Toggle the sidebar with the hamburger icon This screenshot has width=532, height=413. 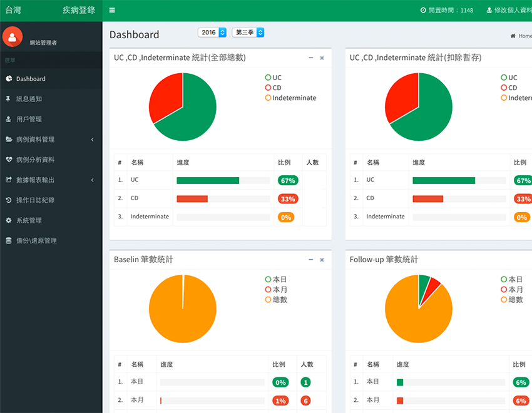tap(112, 10)
